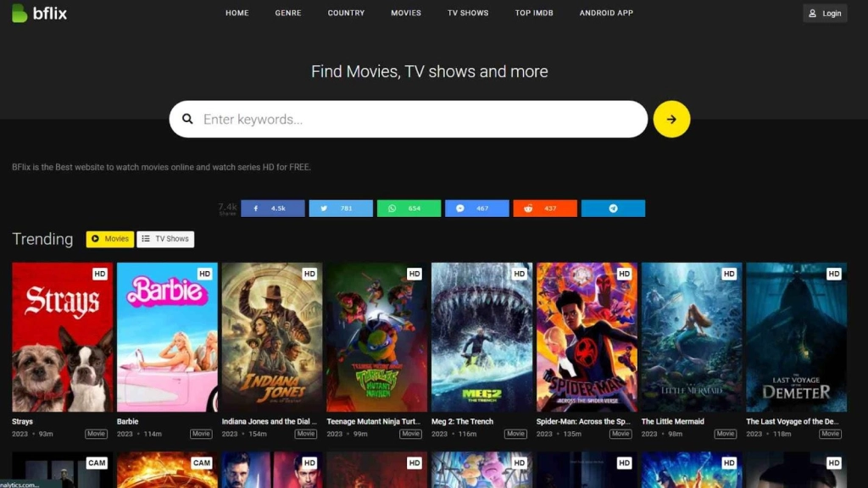The image size is (868, 488).
Task: Open the TV SHOWS section
Action: [467, 13]
